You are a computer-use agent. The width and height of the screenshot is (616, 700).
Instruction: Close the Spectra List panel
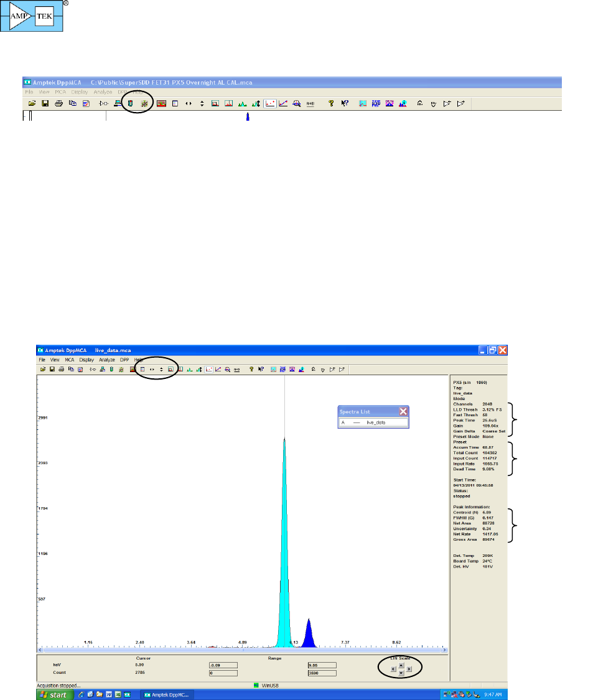click(403, 412)
